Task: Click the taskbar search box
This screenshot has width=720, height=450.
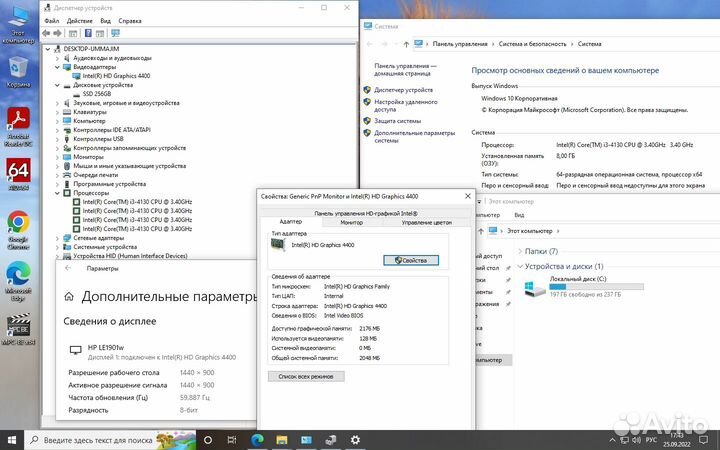Action: click(x=110, y=440)
